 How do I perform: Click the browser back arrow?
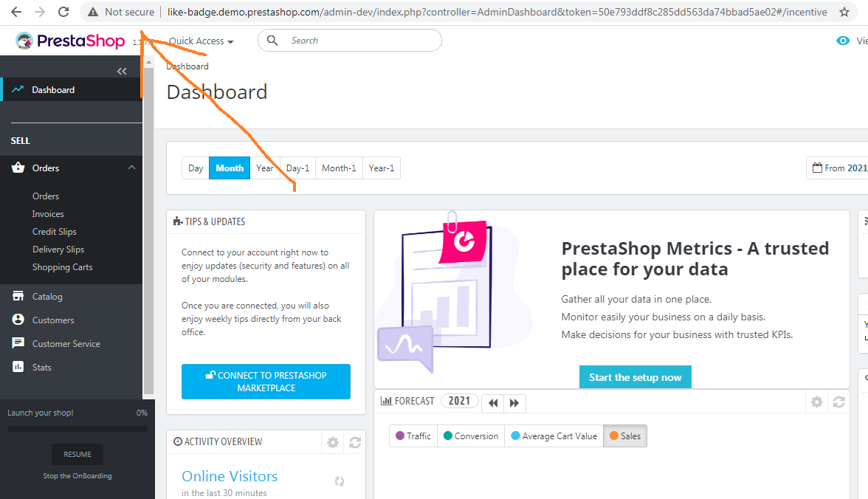coord(16,12)
